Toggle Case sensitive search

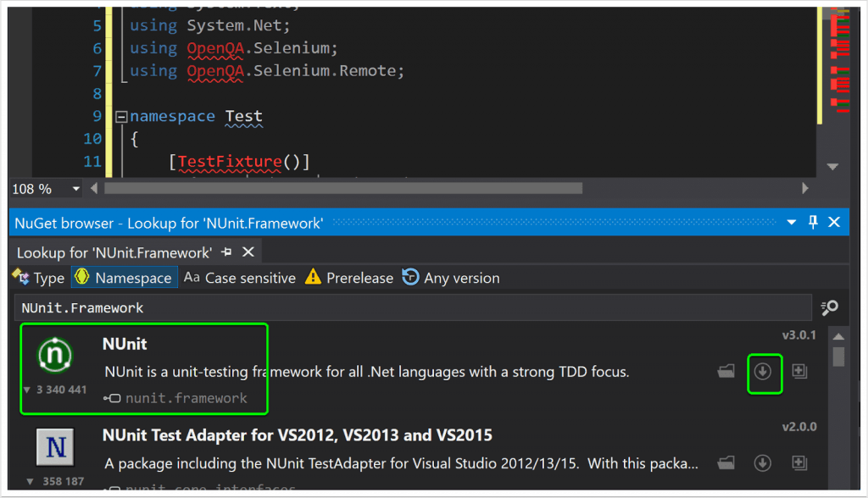click(x=240, y=278)
